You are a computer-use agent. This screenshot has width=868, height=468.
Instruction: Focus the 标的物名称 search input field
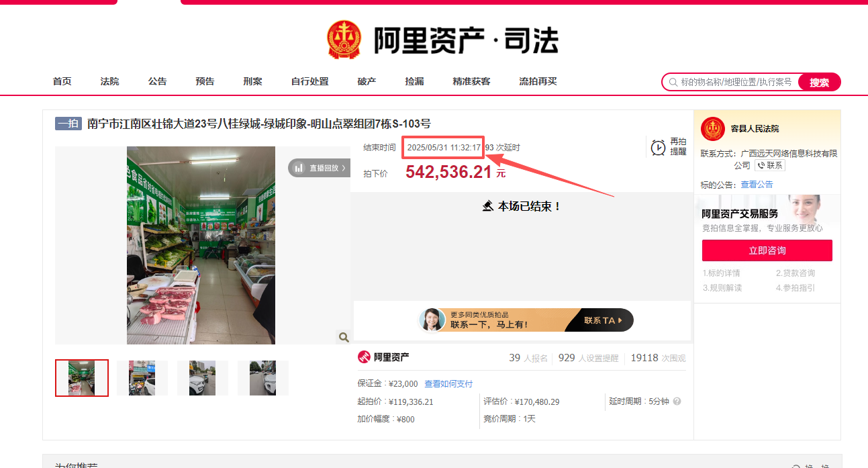tap(736, 83)
